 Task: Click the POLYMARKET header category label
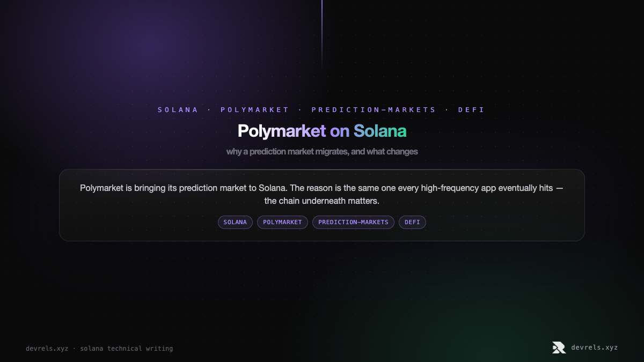pyautogui.click(x=255, y=109)
